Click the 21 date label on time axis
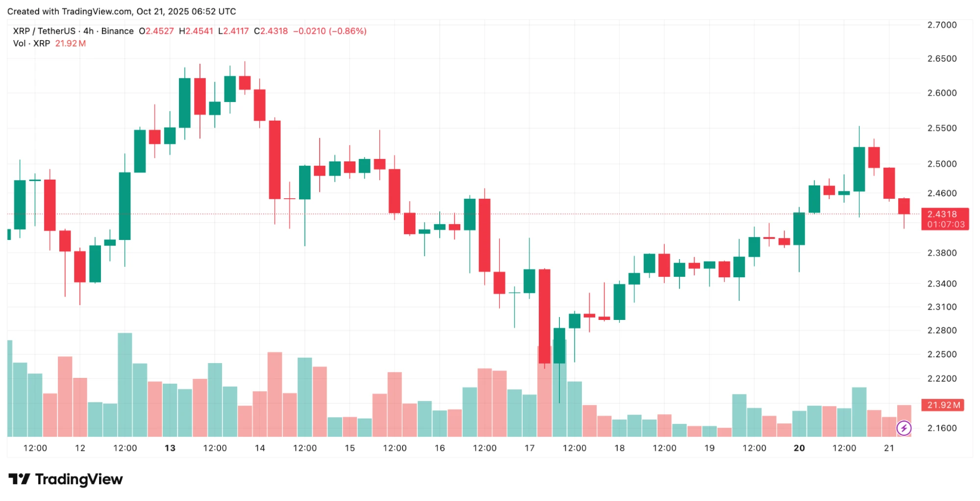 (889, 448)
